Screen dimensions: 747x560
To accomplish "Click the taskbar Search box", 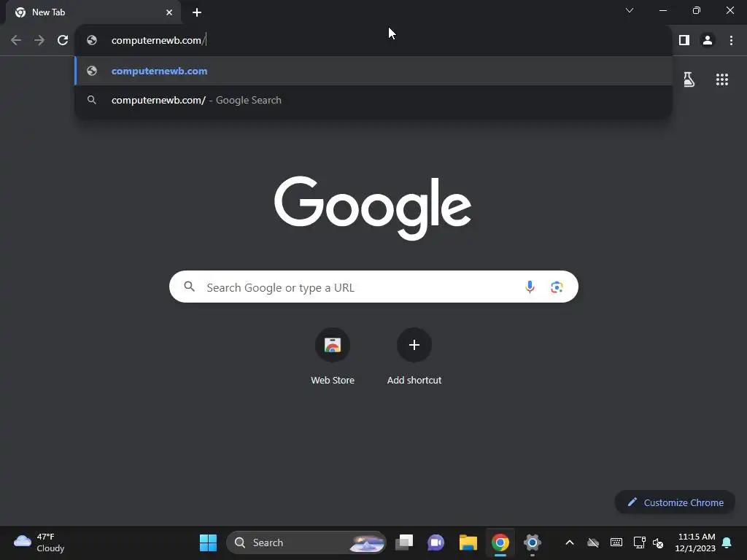I will 306,542.
